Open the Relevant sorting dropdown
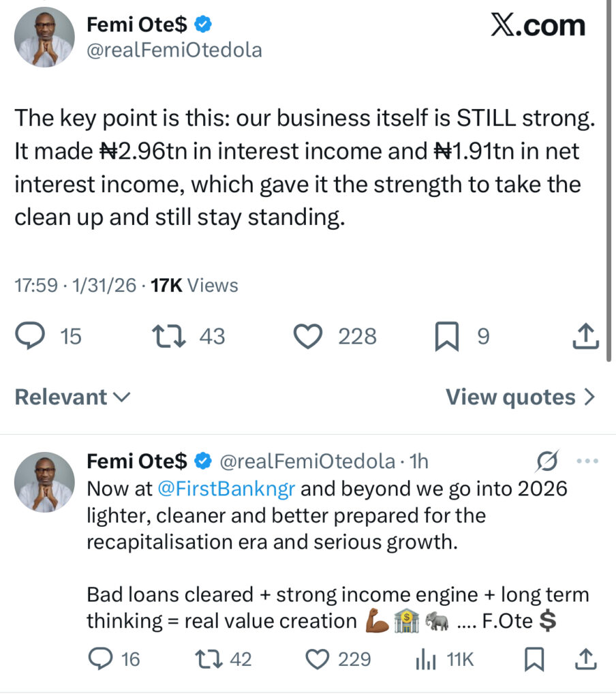The width and height of the screenshot is (616, 698). [72, 397]
